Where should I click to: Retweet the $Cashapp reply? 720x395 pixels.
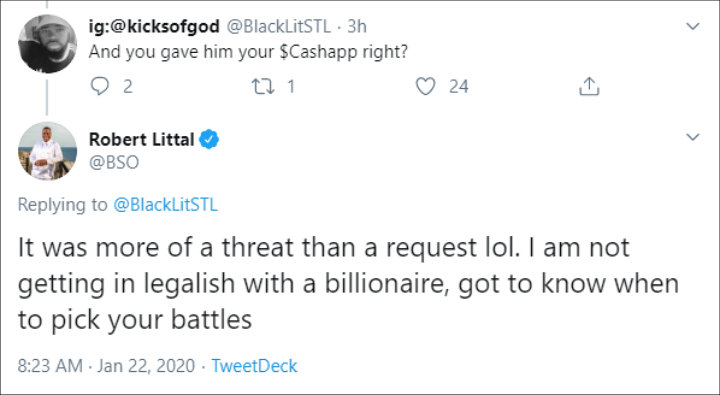(x=263, y=86)
